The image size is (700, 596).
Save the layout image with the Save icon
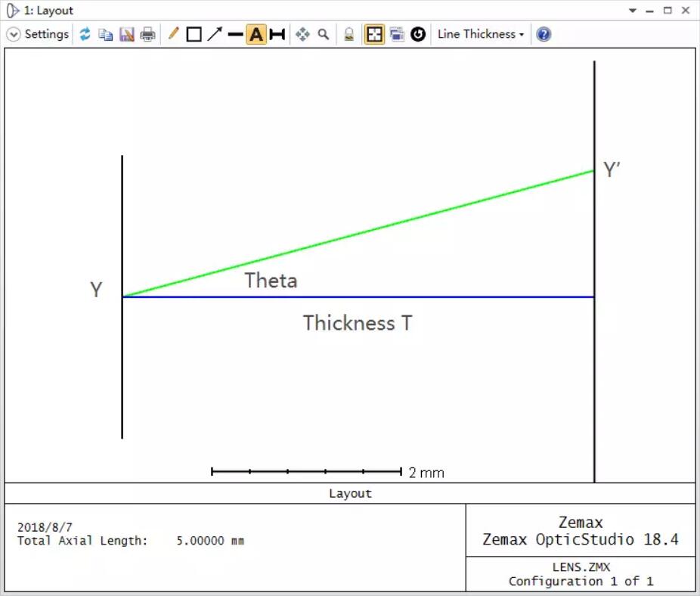point(127,34)
